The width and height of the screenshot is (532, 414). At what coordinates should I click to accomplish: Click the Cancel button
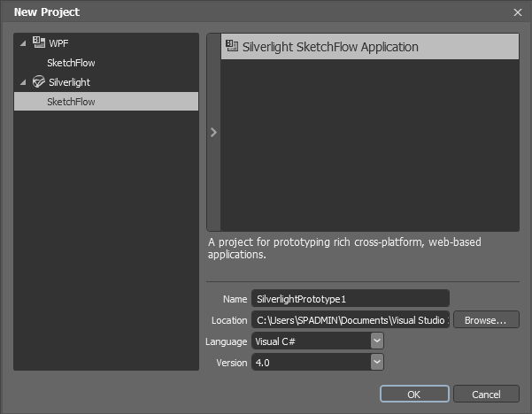[x=486, y=394]
